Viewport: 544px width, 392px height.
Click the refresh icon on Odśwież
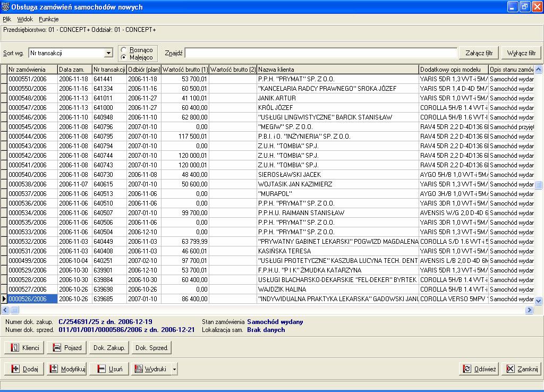[467, 369]
